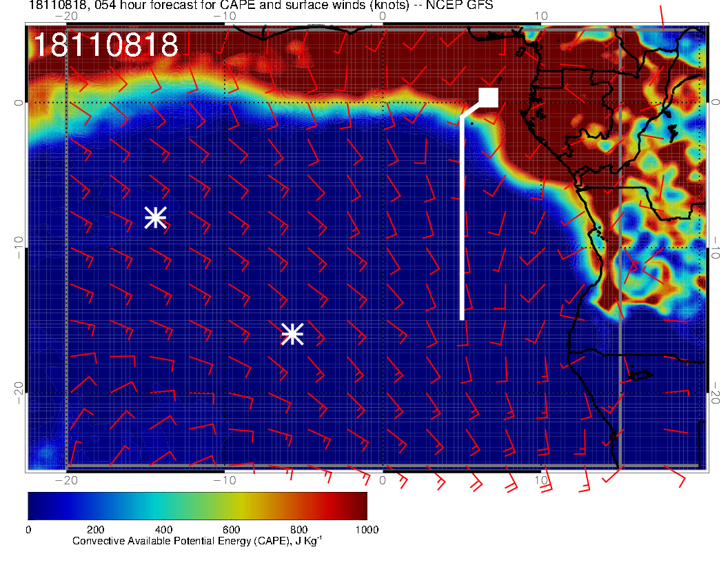Click the top axis label -20
This screenshot has width=728, height=563.
pyautogui.click(x=66, y=16)
